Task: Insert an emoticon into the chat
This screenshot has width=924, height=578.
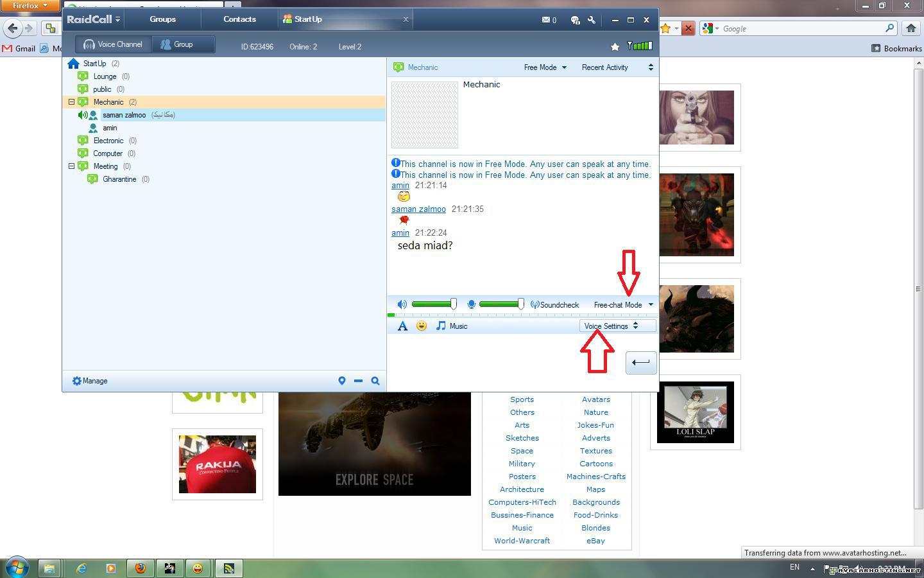Action: click(x=422, y=326)
